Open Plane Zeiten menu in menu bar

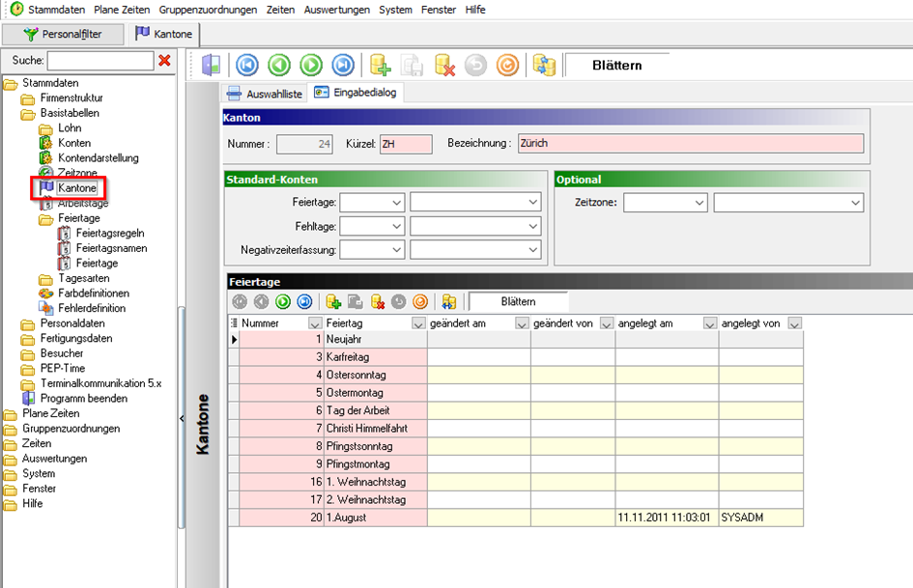(122, 10)
